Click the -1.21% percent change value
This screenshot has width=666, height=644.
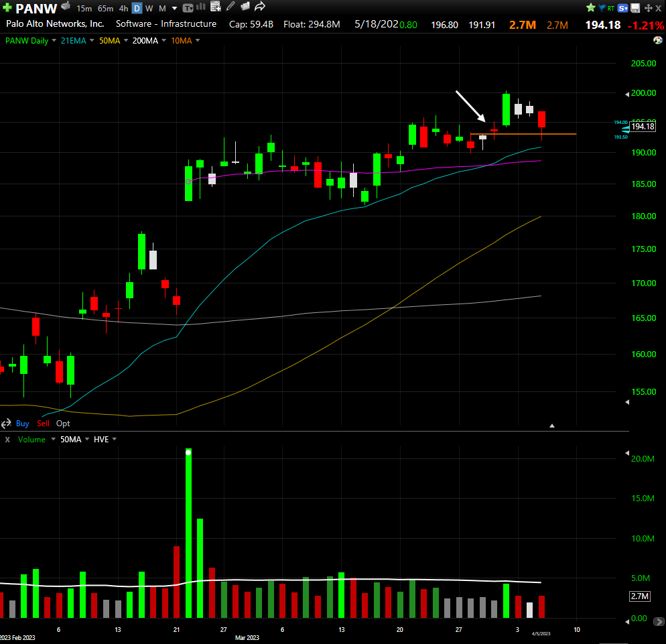pyautogui.click(x=646, y=25)
